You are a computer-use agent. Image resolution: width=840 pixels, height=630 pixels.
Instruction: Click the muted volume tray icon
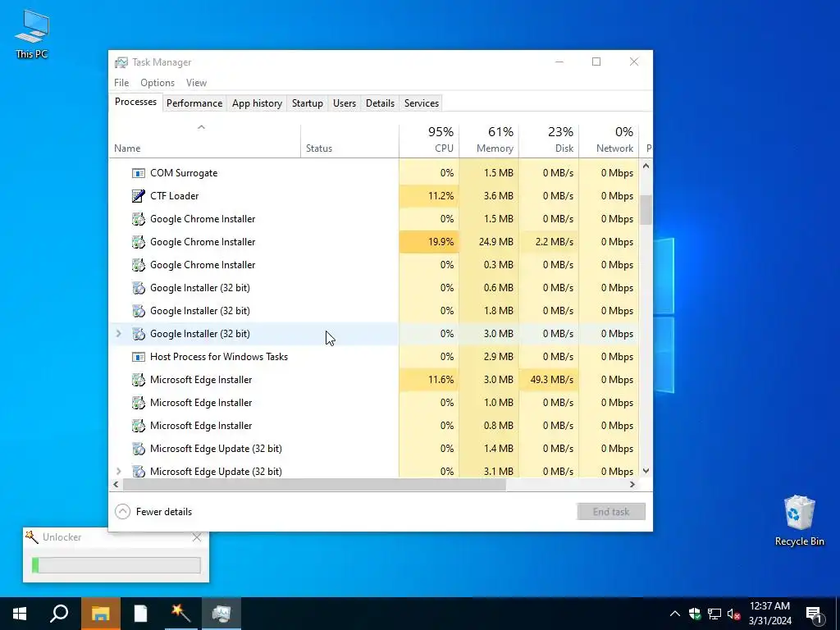pyautogui.click(x=733, y=614)
